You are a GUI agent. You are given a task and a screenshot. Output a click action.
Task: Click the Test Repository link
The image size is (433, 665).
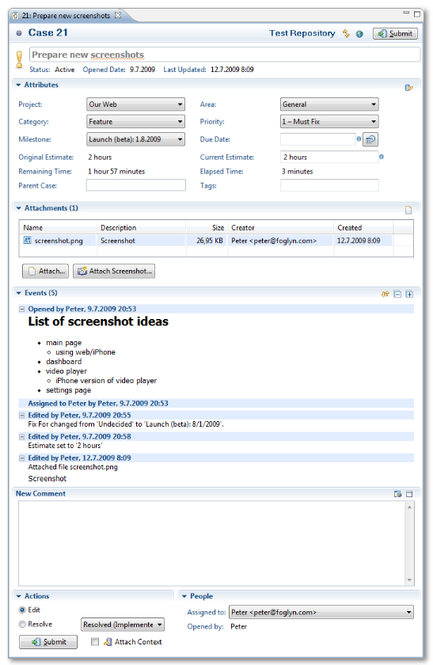302,33
